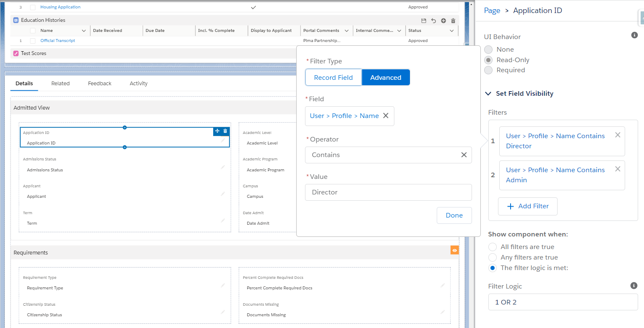Click the undo arrow in Education Histories

coord(433,21)
